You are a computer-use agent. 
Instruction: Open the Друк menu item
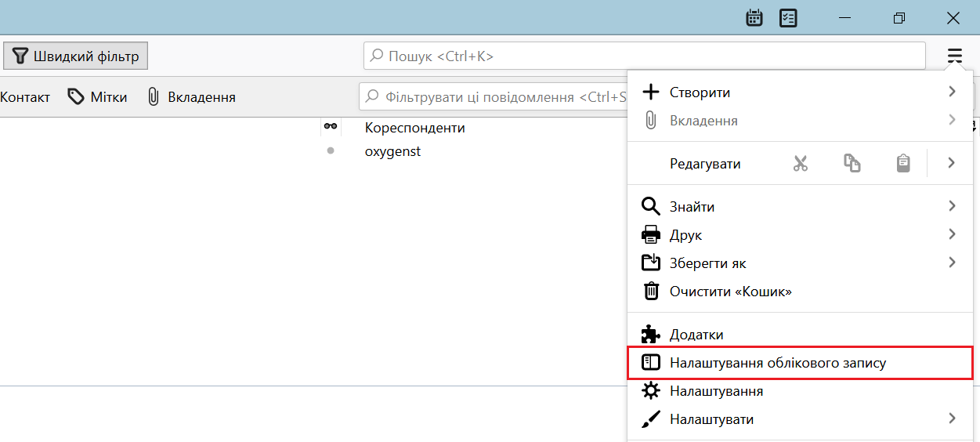685,235
